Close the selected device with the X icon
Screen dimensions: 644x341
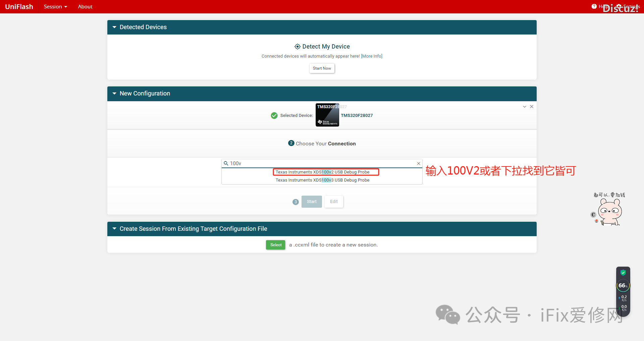point(532,107)
